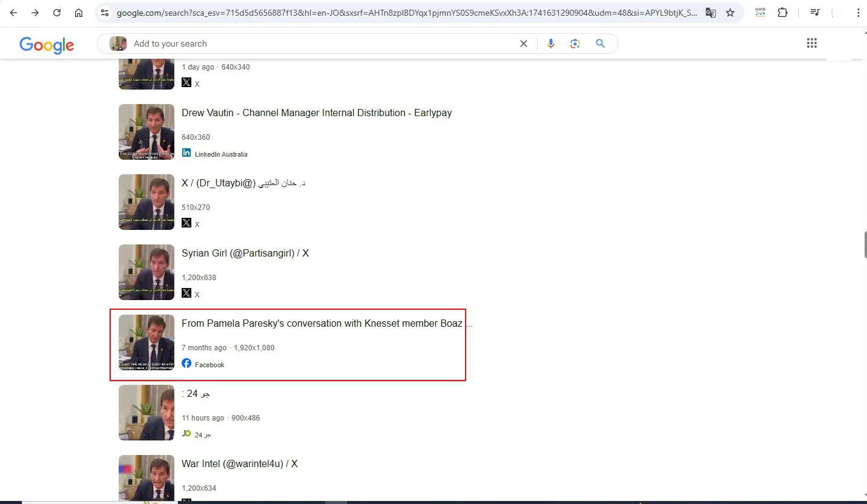Click the image chip in search box
This screenshot has width=867, height=504.
tap(118, 44)
